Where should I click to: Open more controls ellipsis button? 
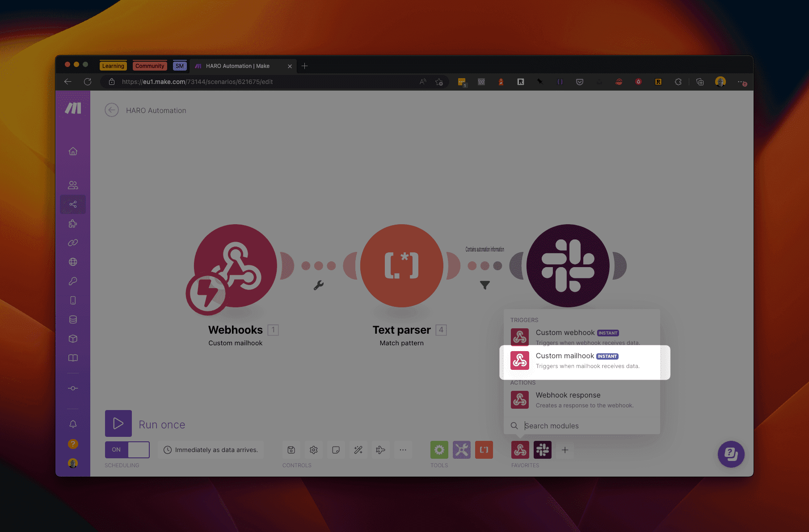pos(403,450)
